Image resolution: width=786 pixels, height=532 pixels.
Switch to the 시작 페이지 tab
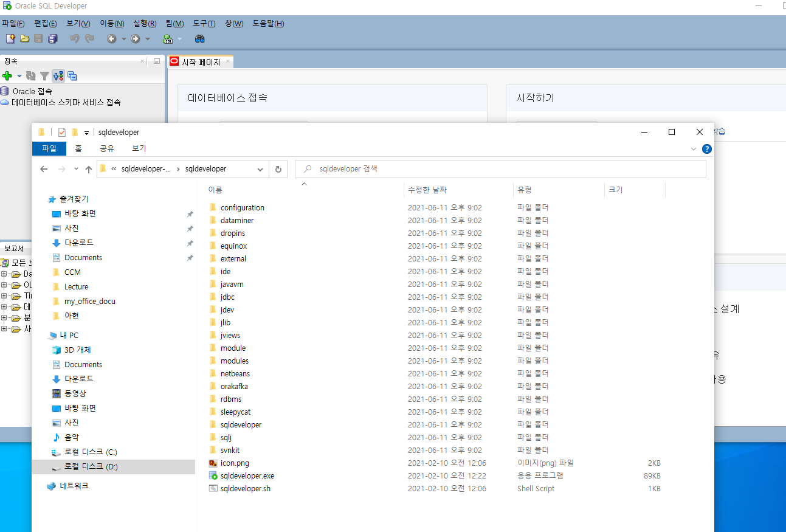coord(201,62)
